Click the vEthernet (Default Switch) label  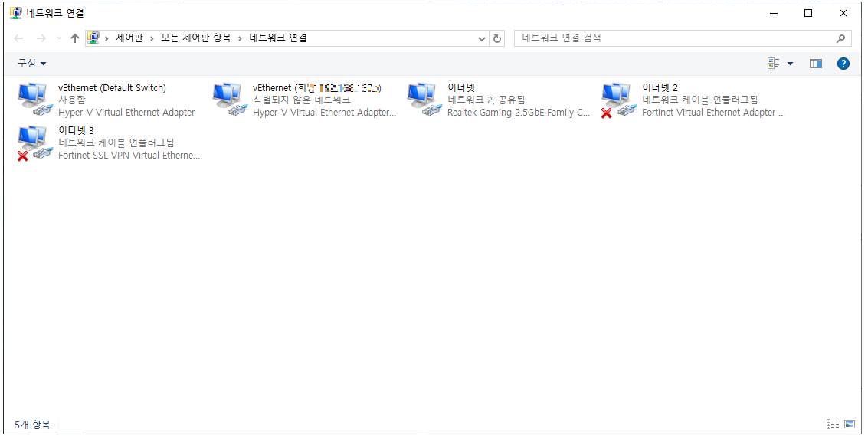click(x=112, y=87)
